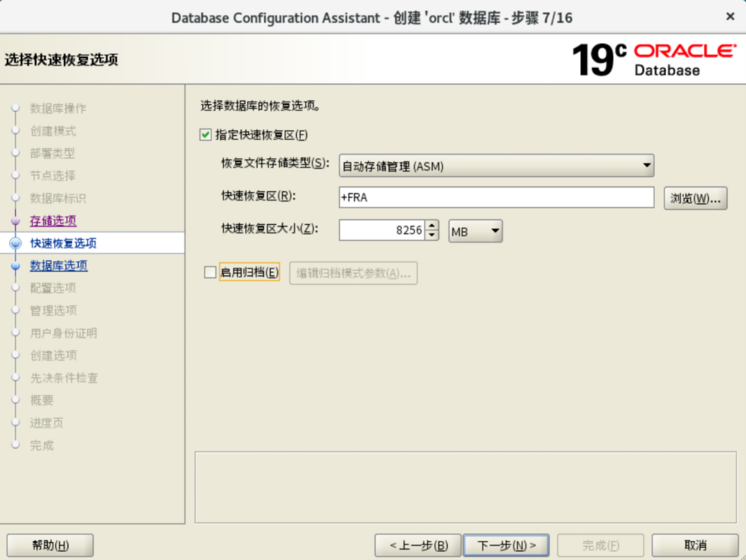Select the 快速恢复选项 step in sidebar

63,243
